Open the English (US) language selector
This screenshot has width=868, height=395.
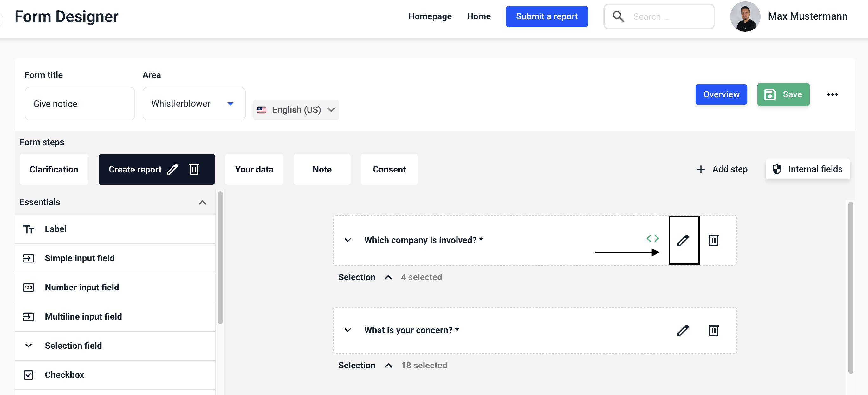pos(296,110)
